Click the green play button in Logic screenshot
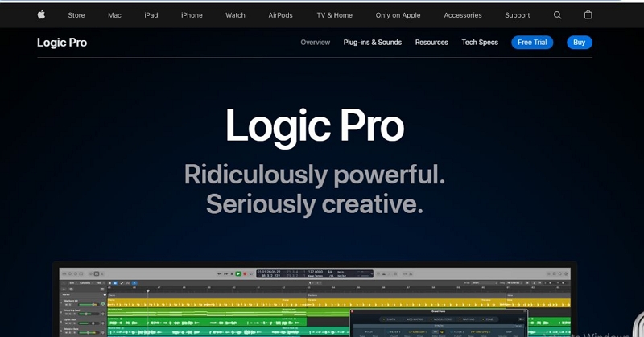 click(238, 273)
